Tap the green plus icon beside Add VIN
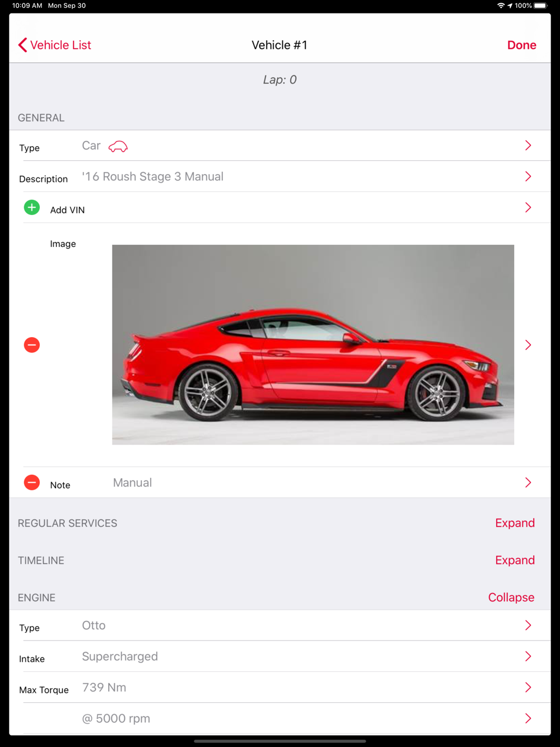 pos(32,208)
